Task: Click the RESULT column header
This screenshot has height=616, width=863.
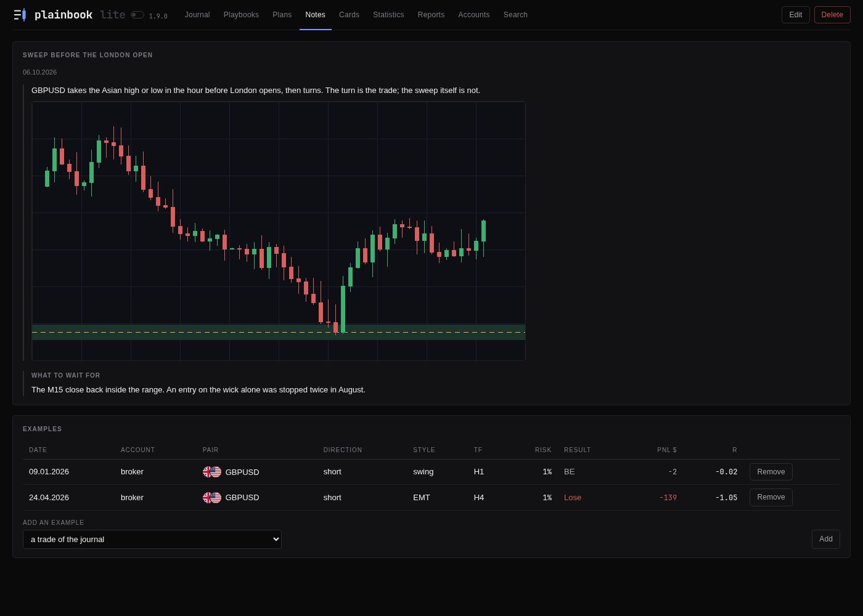Action: (x=578, y=450)
